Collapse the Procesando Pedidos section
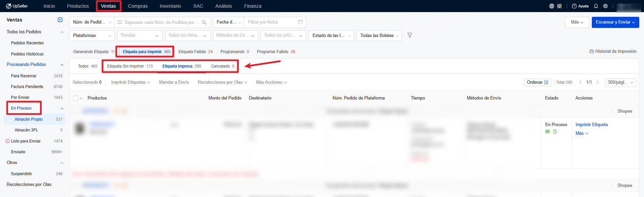644x197 pixels. 62,65
